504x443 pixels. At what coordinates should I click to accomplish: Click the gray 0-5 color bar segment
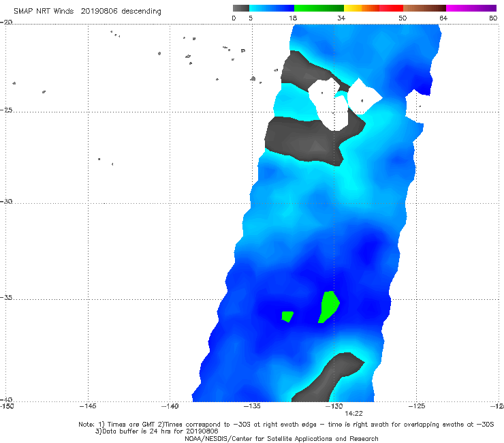(x=241, y=8)
